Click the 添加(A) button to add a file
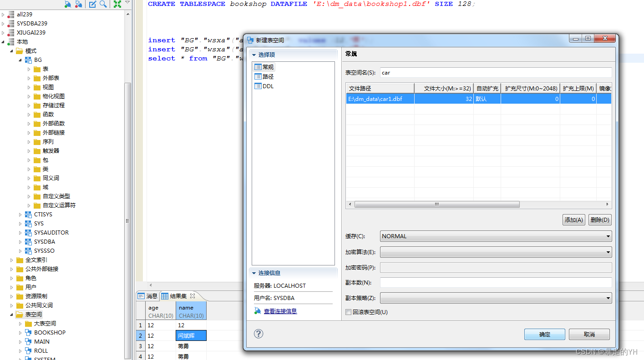Image resolution: width=644 pixels, height=360 pixels. pos(573,220)
